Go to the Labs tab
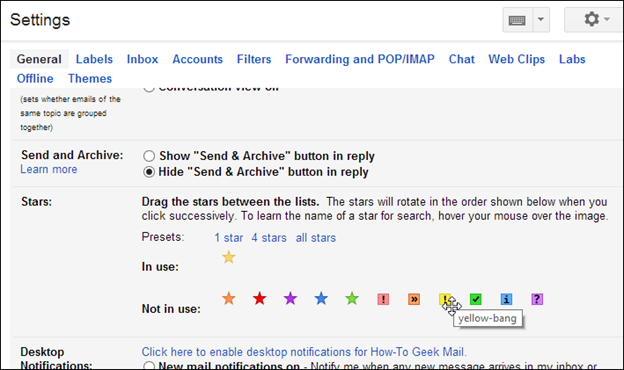Image resolution: width=624 pixels, height=370 pixels. coord(572,59)
